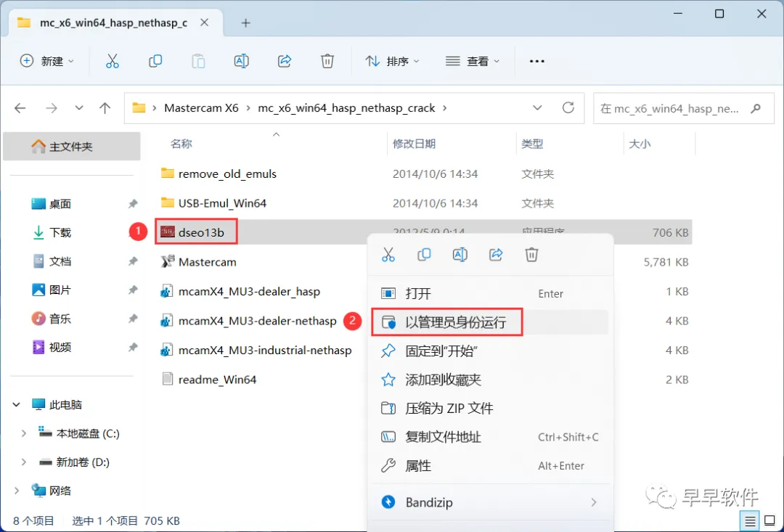Image resolution: width=784 pixels, height=532 pixels.
Task: Expand the 本地磁盘 (C:) tree node
Action: (23, 433)
